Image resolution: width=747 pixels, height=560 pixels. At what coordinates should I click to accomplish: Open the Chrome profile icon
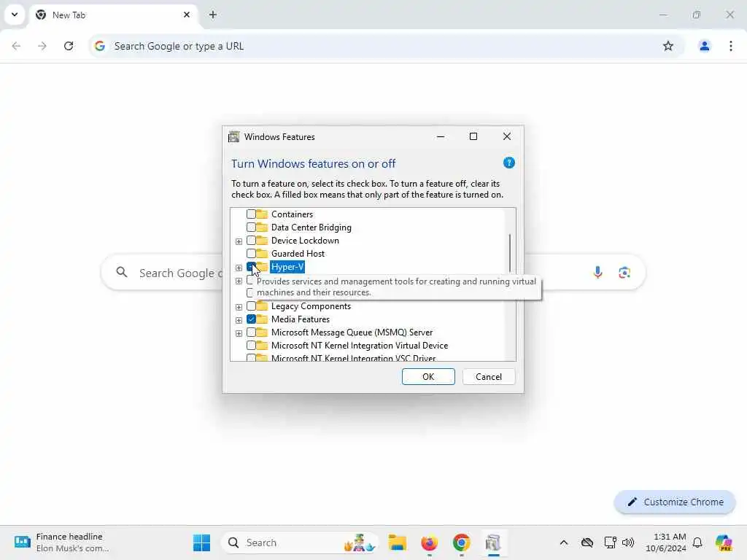tap(704, 46)
